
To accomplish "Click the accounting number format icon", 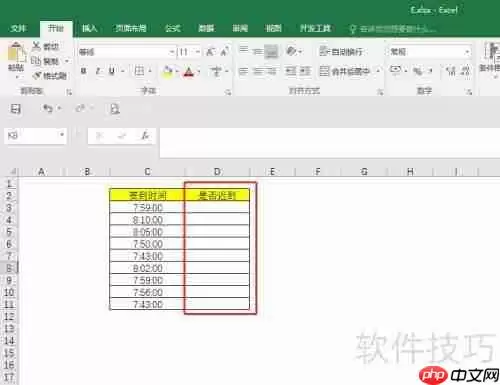I will point(396,70).
